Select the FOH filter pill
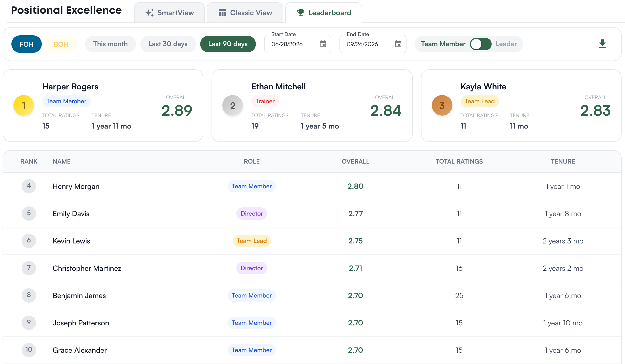This screenshot has height=364, width=625. [x=27, y=44]
